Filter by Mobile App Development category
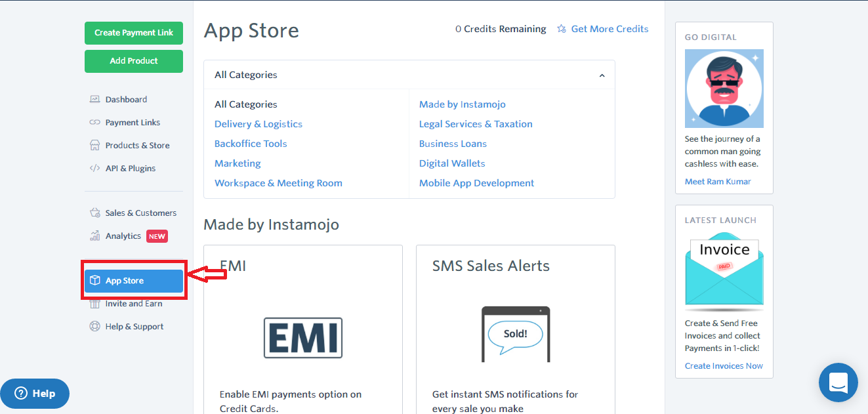 click(x=477, y=183)
